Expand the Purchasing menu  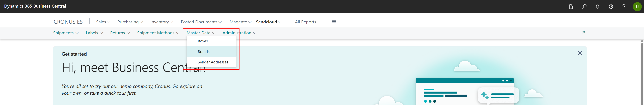[130, 22]
